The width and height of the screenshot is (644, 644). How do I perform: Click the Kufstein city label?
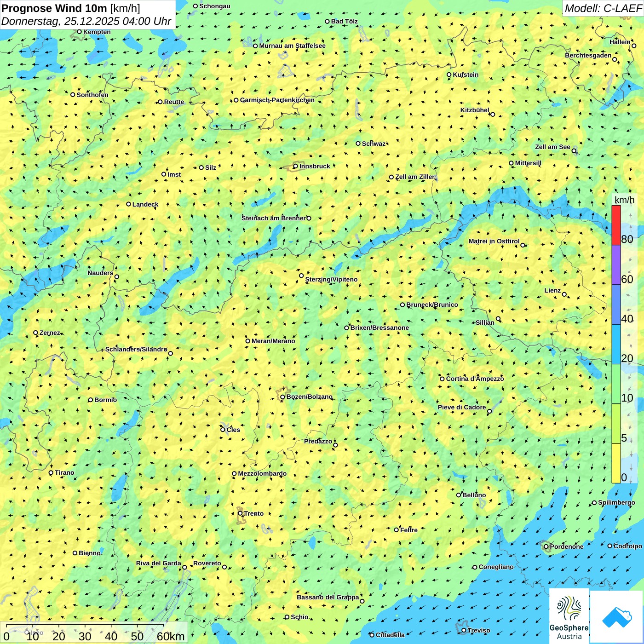(466, 75)
